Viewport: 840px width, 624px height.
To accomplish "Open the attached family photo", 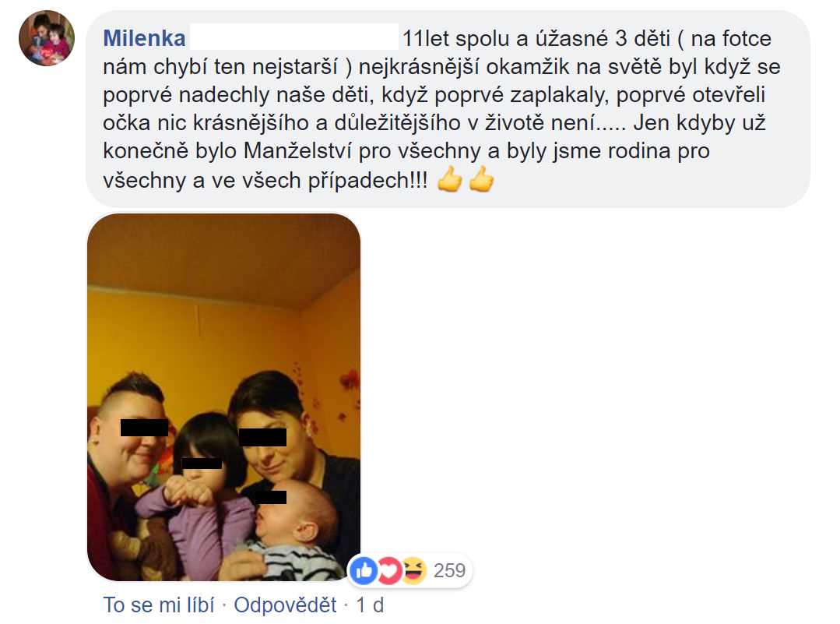I will pos(224,397).
